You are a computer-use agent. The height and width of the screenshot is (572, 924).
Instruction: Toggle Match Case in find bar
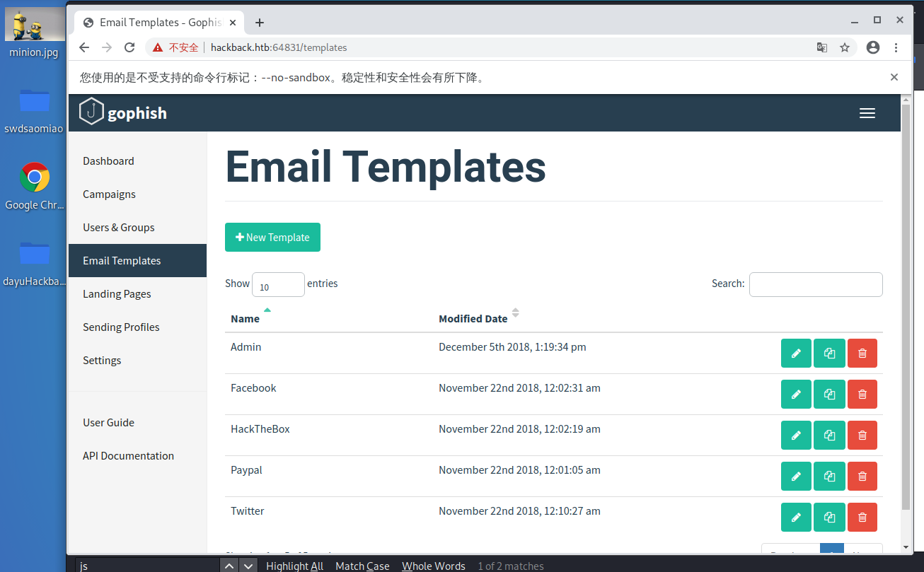click(x=362, y=566)
